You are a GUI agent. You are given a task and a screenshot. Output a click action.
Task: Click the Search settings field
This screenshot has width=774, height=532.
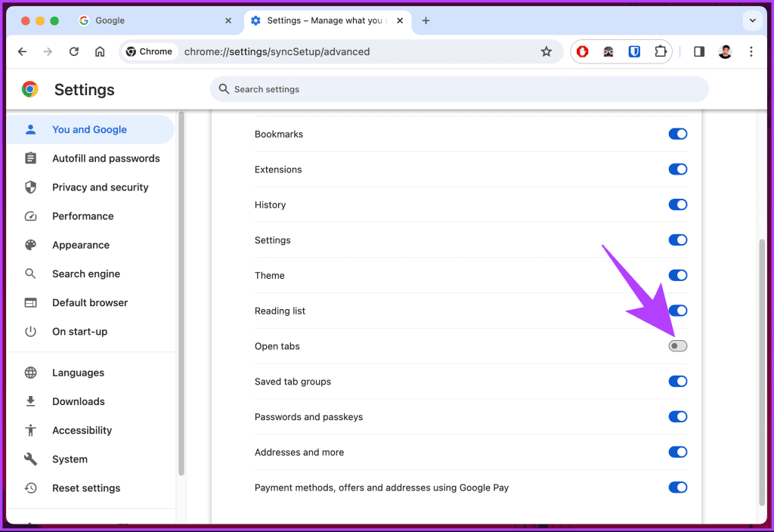[x=459, y=88]
